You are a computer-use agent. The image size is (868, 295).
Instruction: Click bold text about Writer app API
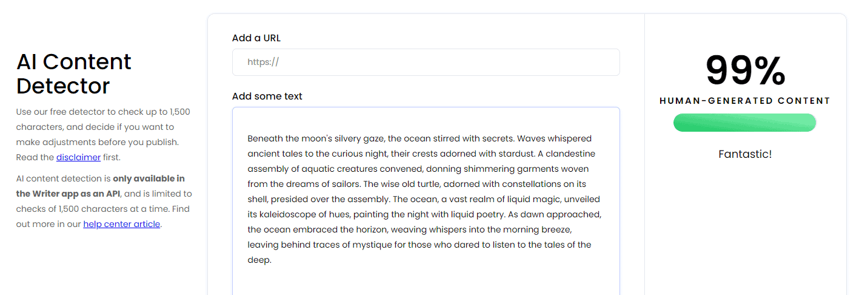pos(102,186)
